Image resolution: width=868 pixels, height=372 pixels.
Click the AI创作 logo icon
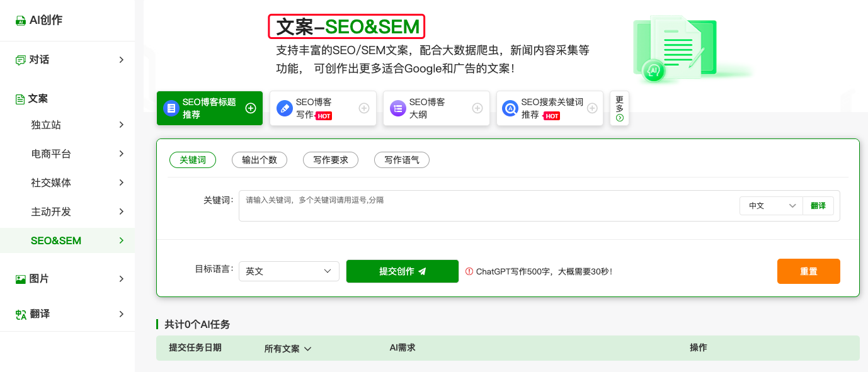tap(21, 21)
